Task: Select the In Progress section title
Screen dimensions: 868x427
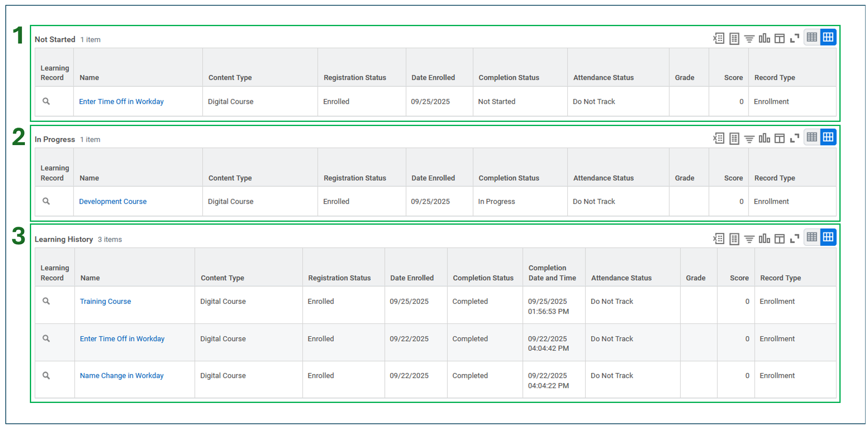Action: tap(55, 139)
